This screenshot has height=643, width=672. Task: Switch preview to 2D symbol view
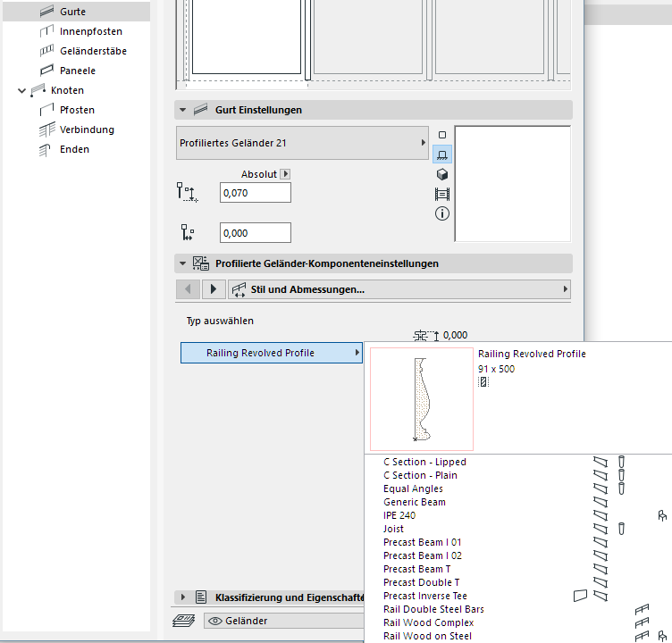(x=442, y=135)
